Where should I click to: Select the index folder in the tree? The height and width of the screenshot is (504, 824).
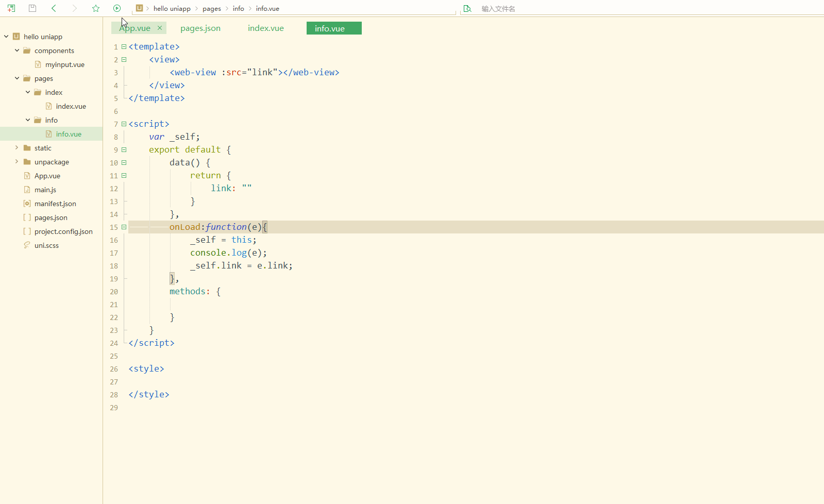point(54,92)
